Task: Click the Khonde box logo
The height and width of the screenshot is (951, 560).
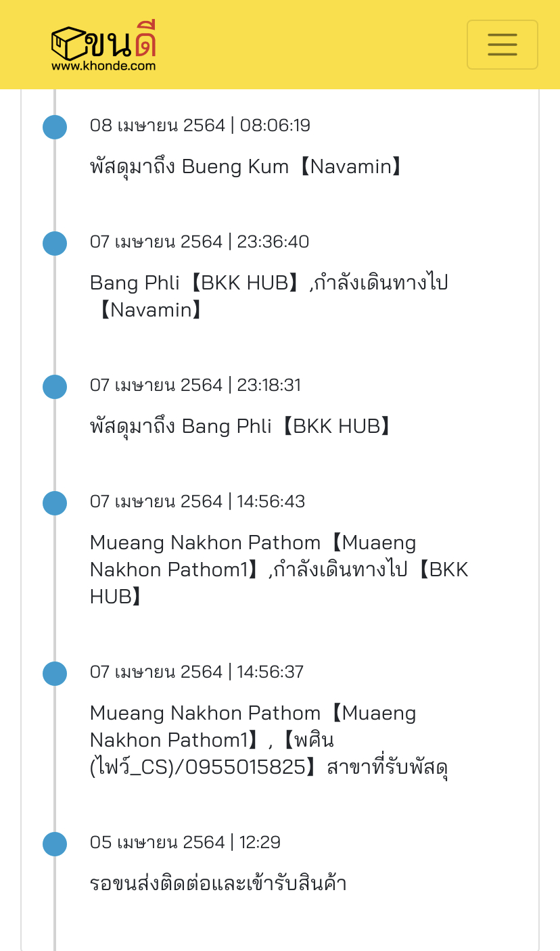Action: (104, 42)
